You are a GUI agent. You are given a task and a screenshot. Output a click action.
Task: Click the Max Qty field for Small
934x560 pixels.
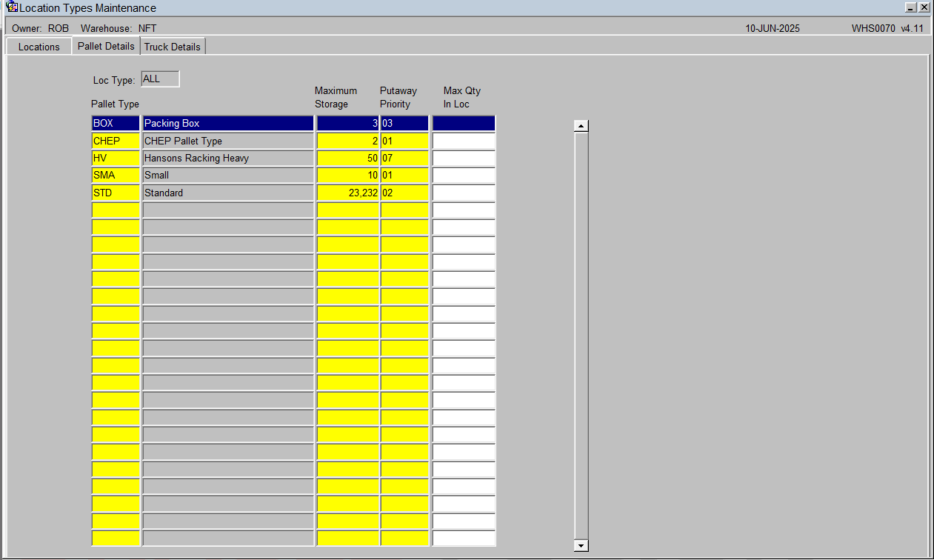(x=464, y=175)
